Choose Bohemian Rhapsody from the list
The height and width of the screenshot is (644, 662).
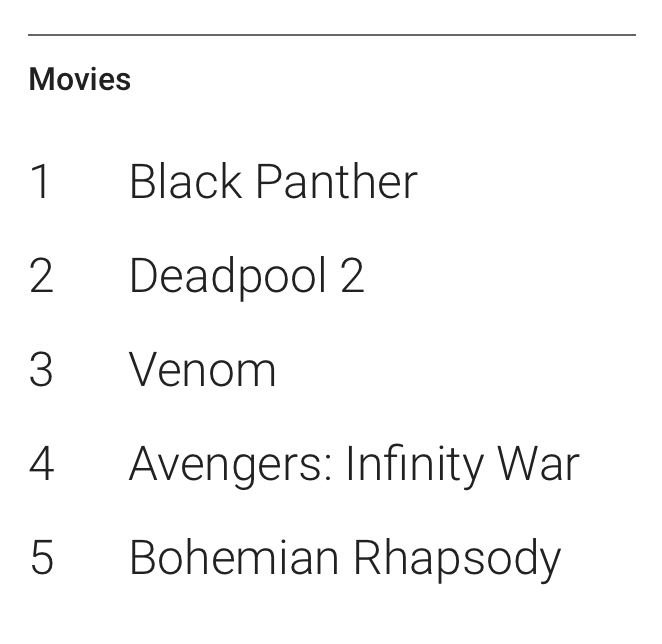(x=345, y=559)
